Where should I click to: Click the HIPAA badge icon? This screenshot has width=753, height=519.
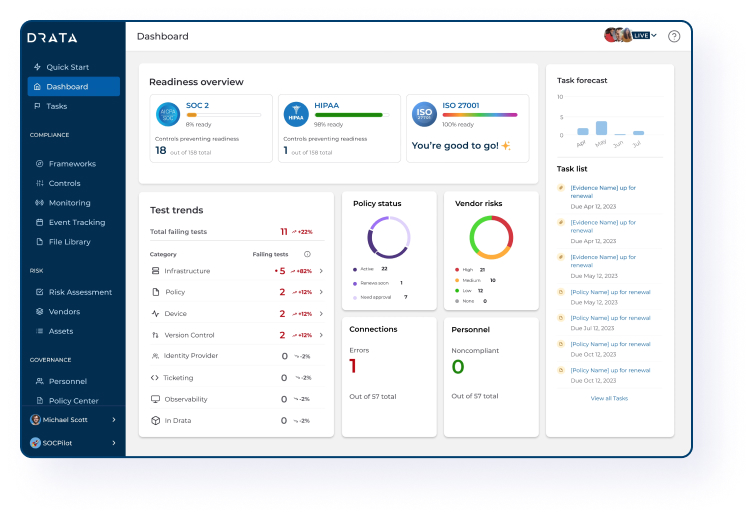pos(296,114)
